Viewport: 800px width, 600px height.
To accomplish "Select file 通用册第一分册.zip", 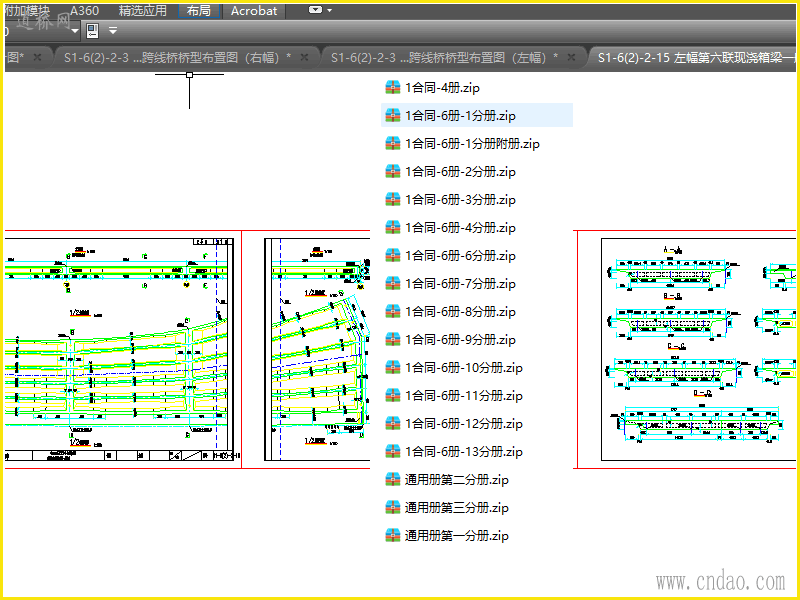I will tap(457, 536).
